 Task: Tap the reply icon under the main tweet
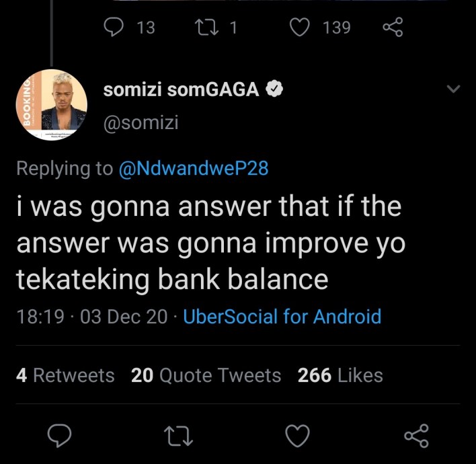[59, 436]
